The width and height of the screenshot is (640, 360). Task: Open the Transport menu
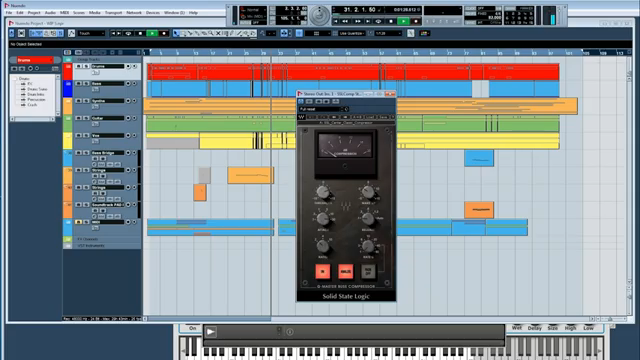pyautogui.click(x=113, y=13)
